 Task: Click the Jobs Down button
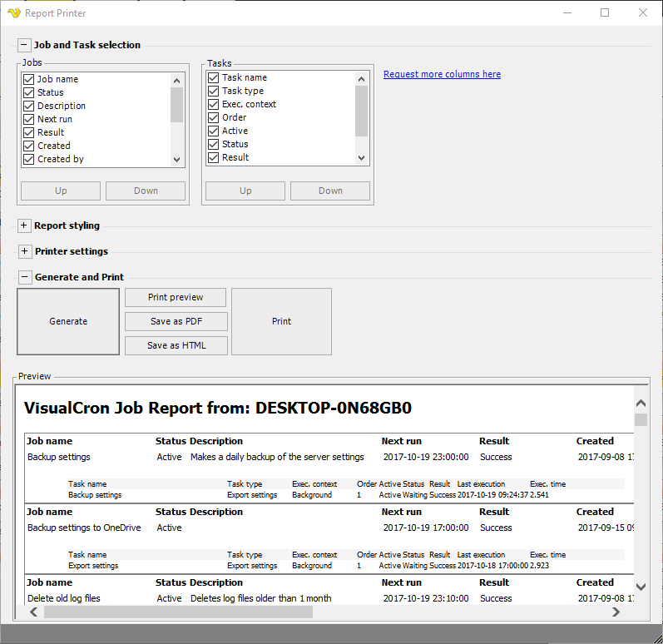tap(146, 191)
